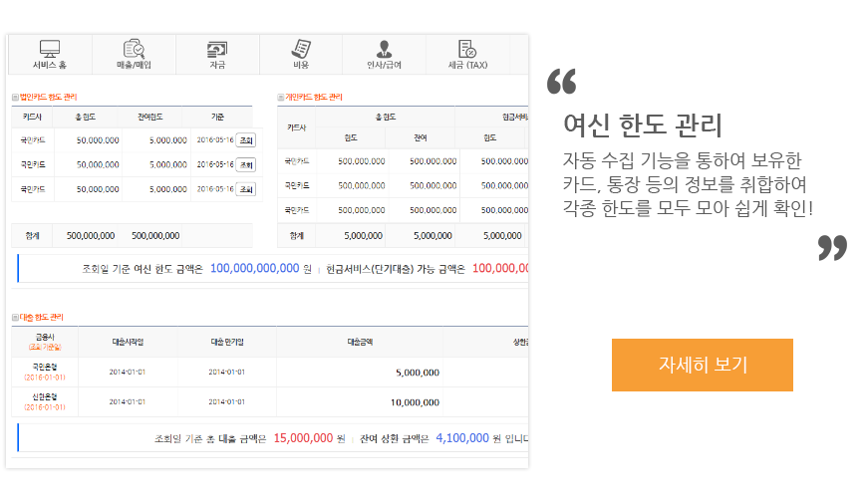867x504 pixels.
Task: Click the 금융사 column header
Action: [x=45, y=337]
